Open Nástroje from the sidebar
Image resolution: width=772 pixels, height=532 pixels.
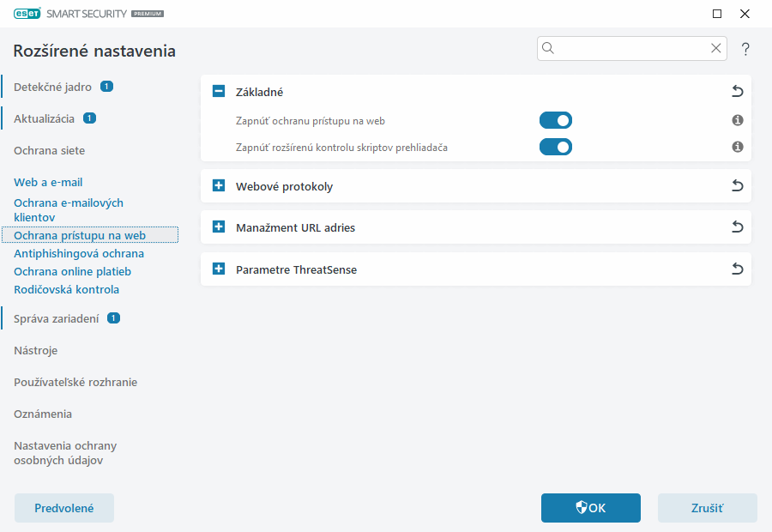(x=36, y=350)
